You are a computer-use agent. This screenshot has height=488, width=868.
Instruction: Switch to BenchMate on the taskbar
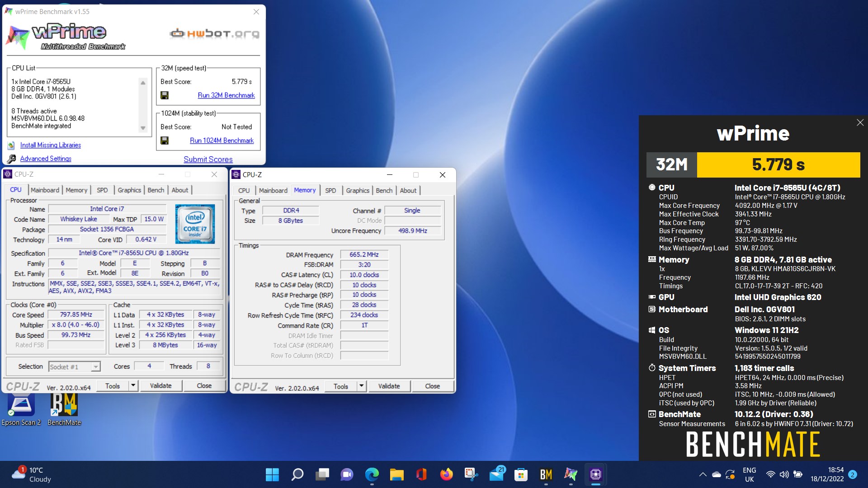[x=546, y=474]
